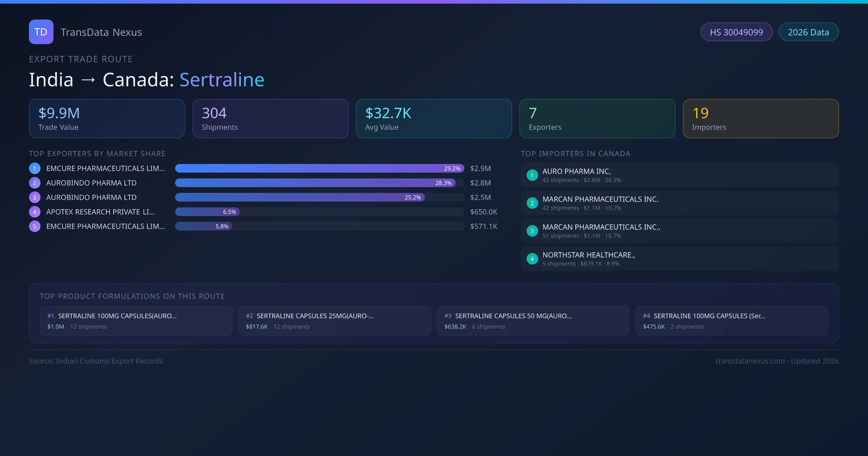Select the 2026 Data badge
Screen dimensions: 868x456
click(808, 32)
